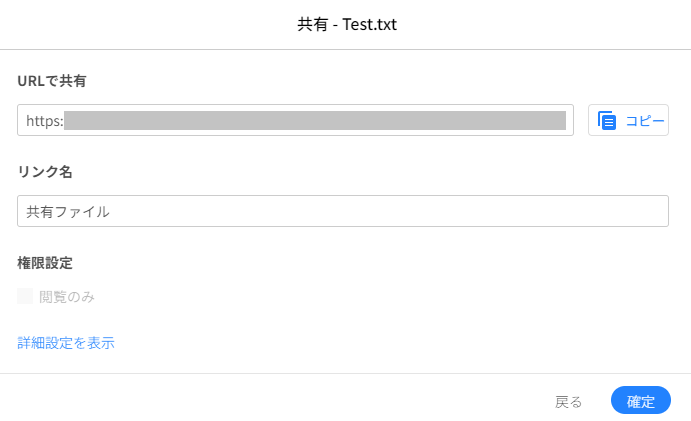691x421 pixels.
Task: Select the 共有ファイル text in link name
Action: 68,212
